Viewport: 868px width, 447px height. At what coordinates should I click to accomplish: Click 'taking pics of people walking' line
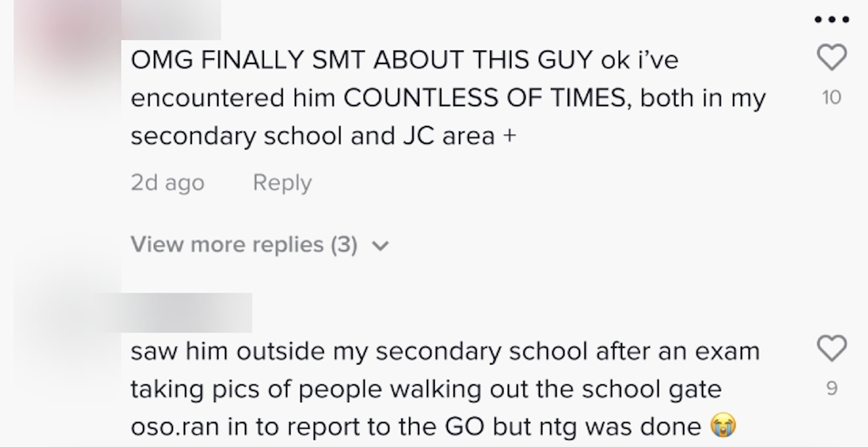426,389
